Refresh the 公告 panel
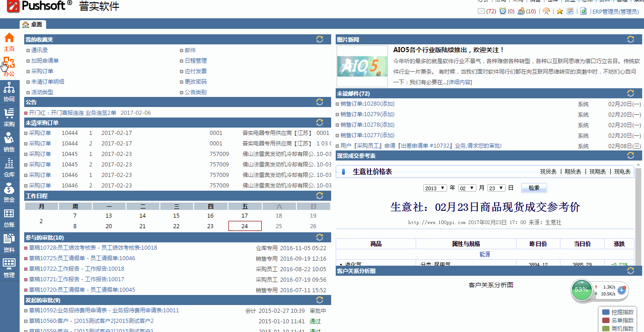 coord(319,102)
